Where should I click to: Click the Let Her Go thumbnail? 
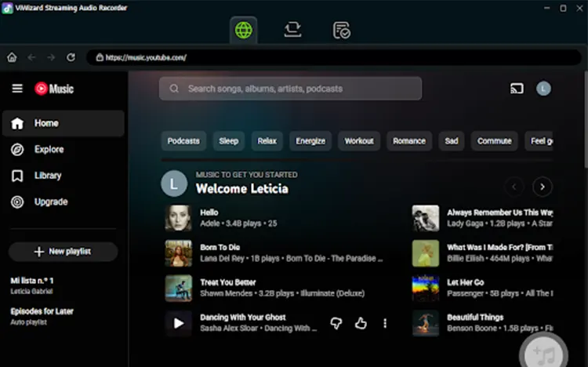426,289
